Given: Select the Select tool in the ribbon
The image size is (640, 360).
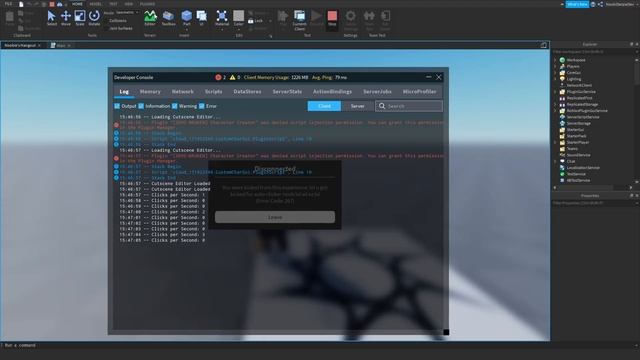Looking at the screenshot, I should pos(51,18).
